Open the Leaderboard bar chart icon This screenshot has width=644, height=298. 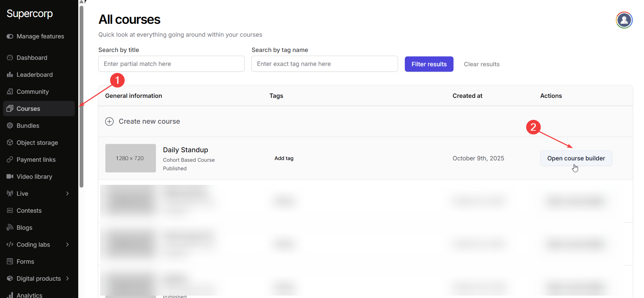pyautogui.click(x=10, y=75)
